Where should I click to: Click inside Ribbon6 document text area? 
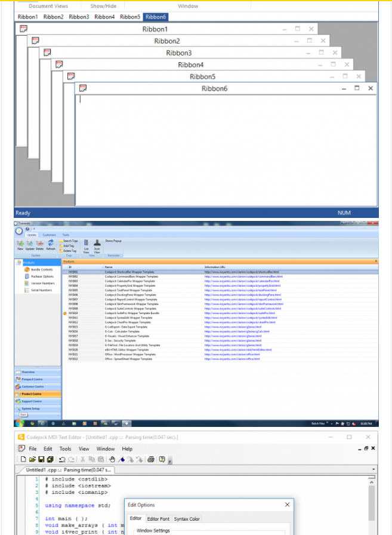[226, 150]
